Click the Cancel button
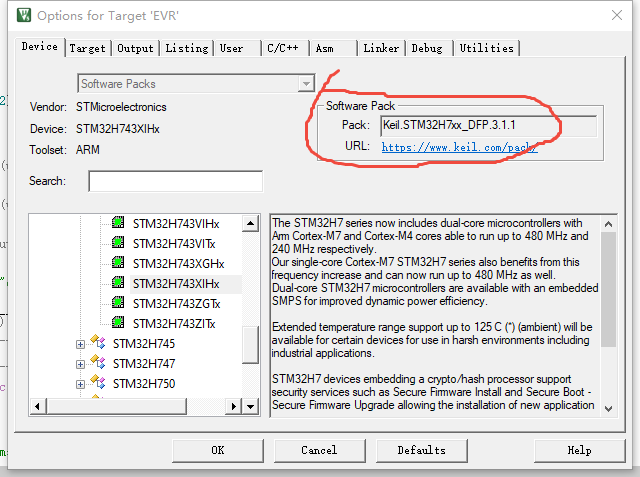The height and width of the screenshot is (477, 640). 319,450
